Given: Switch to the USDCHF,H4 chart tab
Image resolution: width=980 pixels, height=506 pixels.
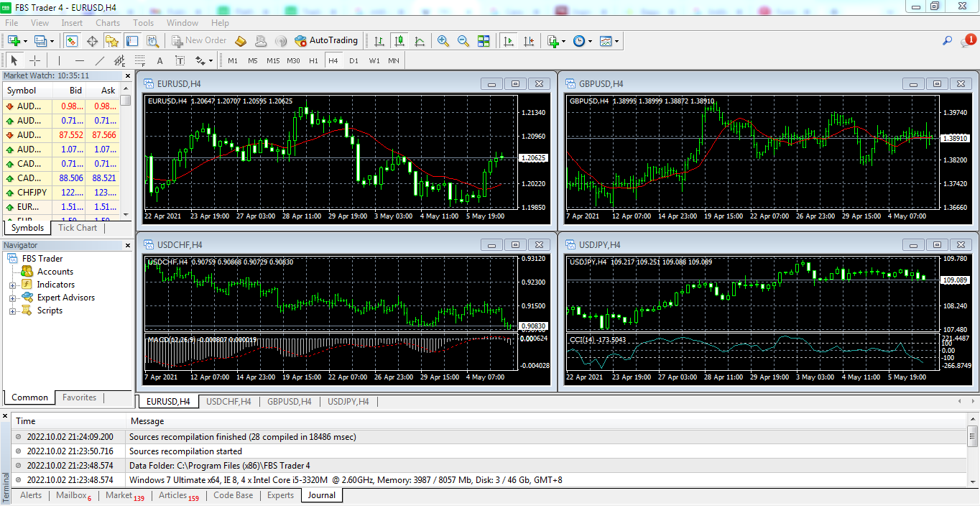Looking at the screenshot, I should pos(228,402).
